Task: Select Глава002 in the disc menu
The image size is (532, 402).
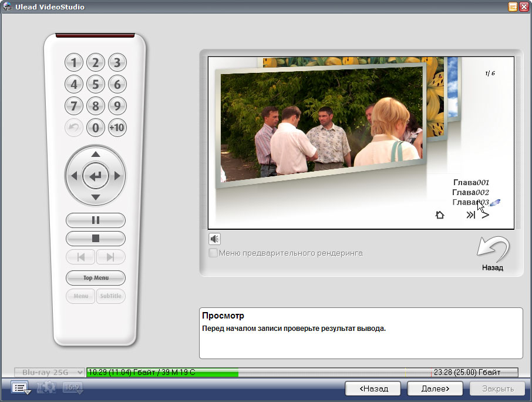Action: point(471,192)
